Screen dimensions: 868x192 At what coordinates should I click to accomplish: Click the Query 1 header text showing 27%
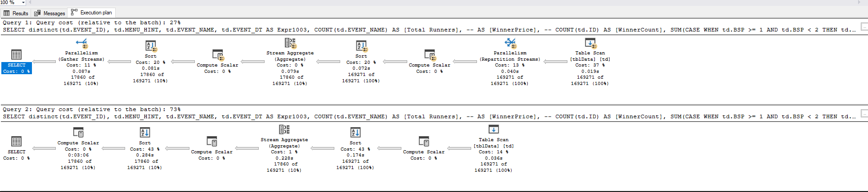point(92,22)
